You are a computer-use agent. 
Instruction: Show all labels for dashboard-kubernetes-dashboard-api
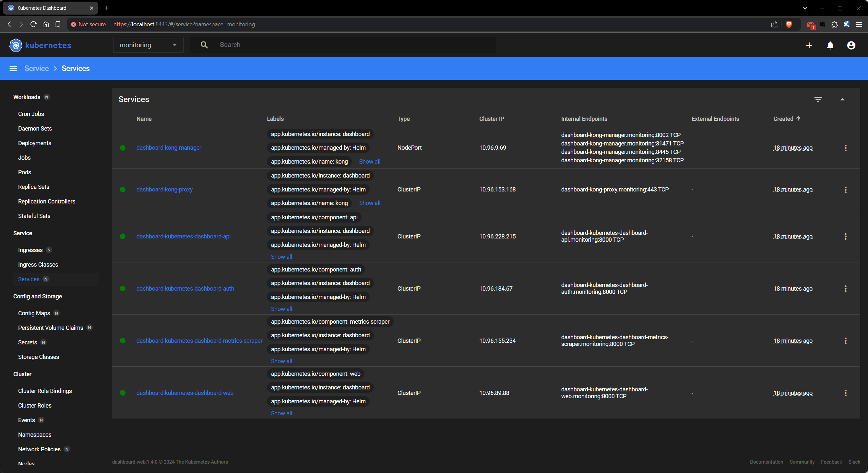point(281,257)
